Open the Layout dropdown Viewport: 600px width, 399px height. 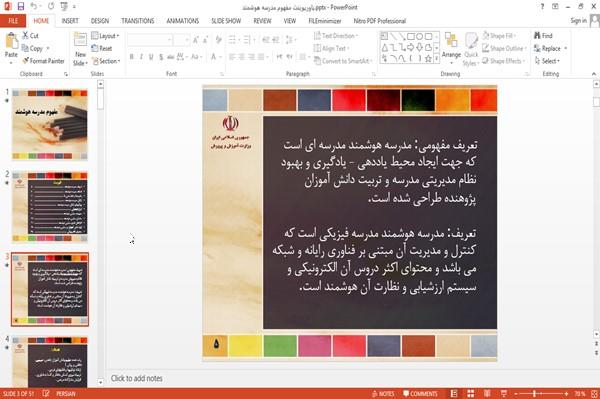(x=106, y=36)
